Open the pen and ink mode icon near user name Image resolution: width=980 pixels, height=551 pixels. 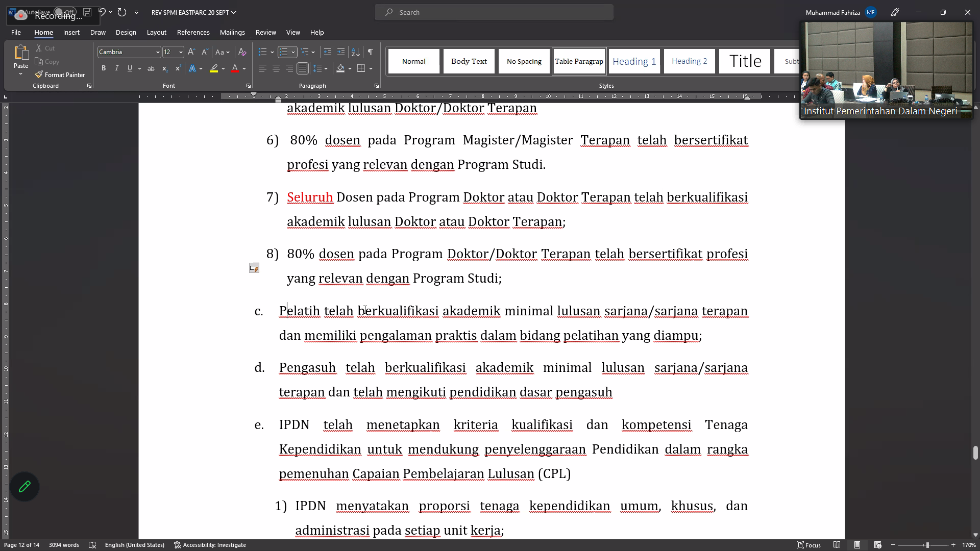point(895,12)
